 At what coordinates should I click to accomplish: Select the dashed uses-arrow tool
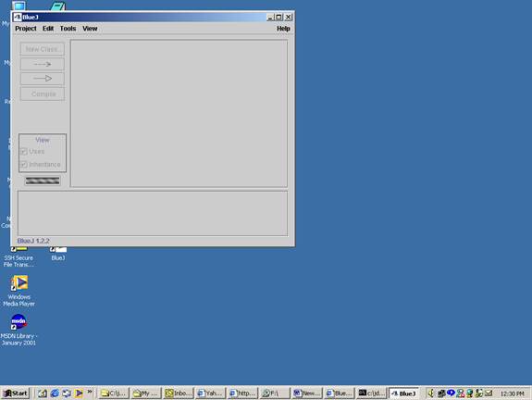43,64
